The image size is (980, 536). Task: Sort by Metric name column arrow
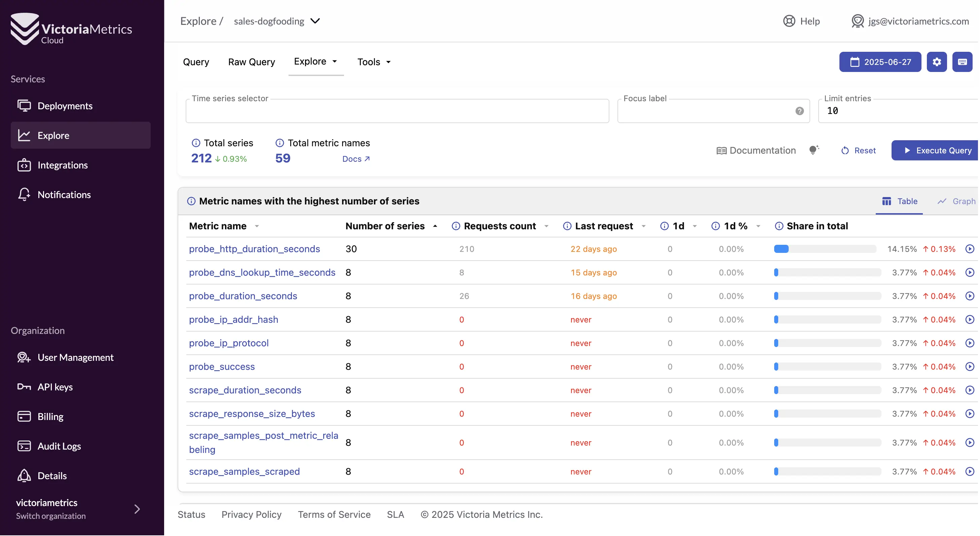tap(257, 227)
